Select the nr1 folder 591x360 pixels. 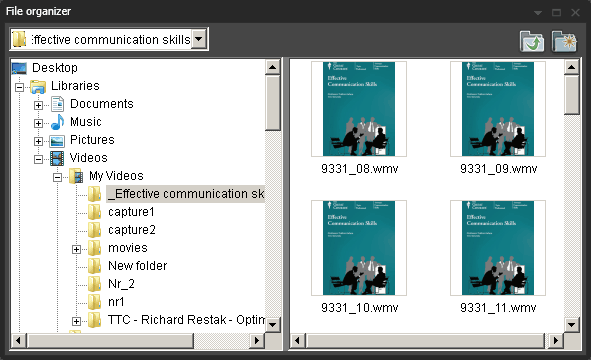(x=116, y=302)
